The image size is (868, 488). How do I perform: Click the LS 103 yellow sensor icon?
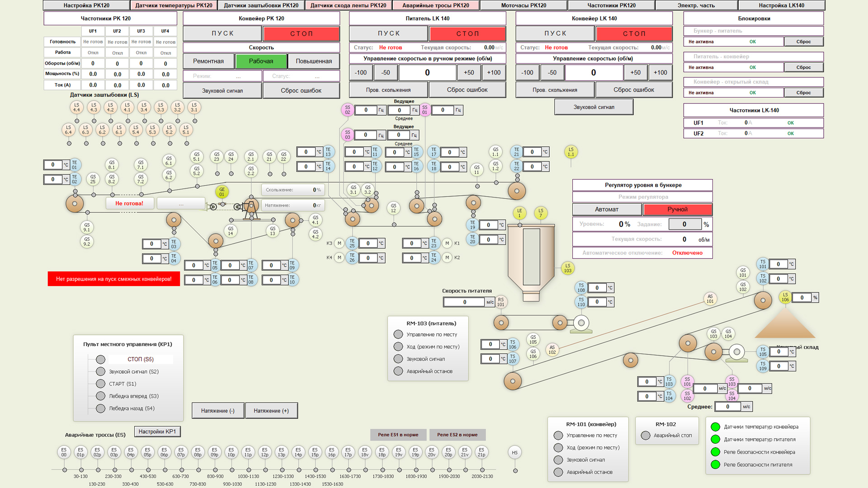point(568,268)
